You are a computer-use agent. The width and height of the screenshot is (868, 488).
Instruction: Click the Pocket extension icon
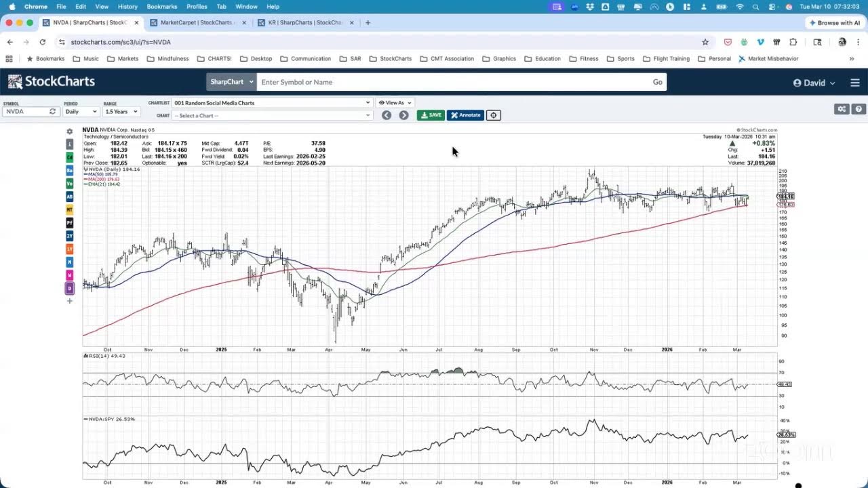click(x=728, y=42)
